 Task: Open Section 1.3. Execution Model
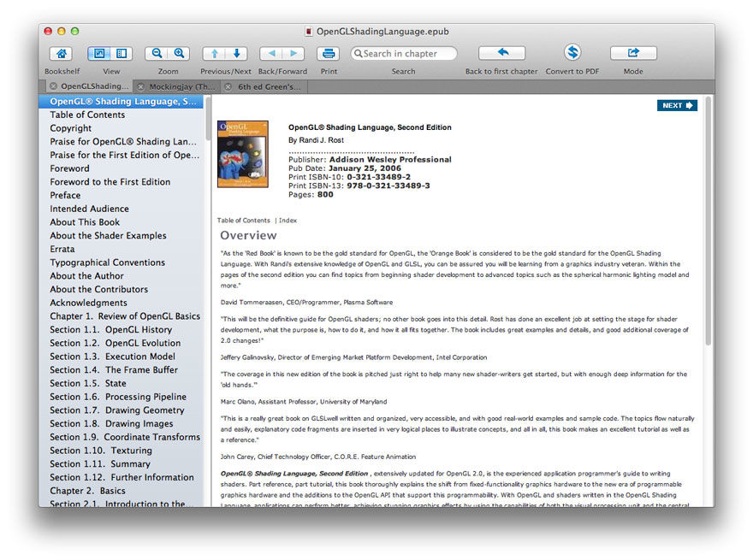[x=121, y=357]
